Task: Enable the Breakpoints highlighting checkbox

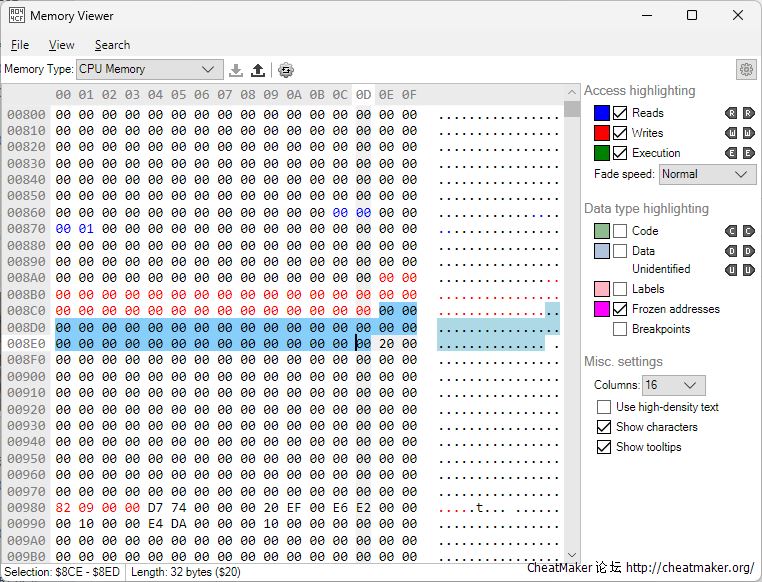Action: [620, 329]
